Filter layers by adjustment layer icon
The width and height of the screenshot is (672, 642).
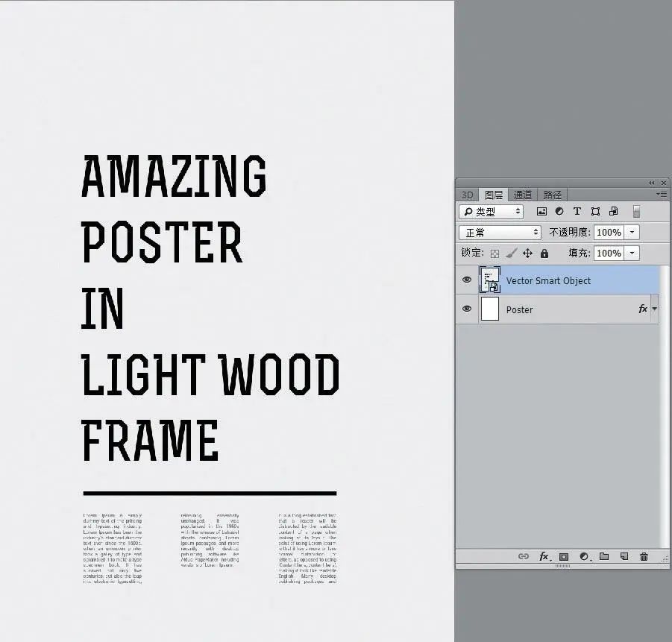click(559, 211)
